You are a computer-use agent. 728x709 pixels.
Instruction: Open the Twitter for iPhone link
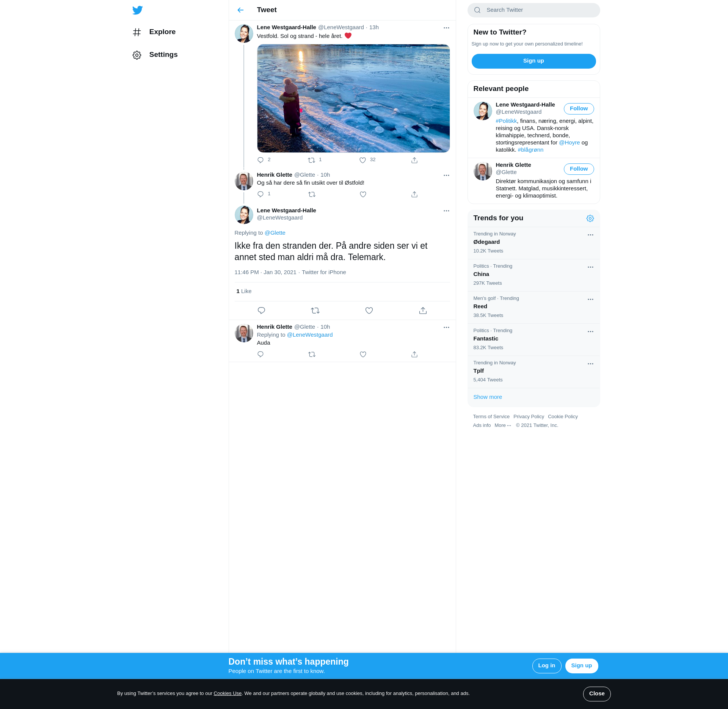pyautogui.click(x=324, y=272)
